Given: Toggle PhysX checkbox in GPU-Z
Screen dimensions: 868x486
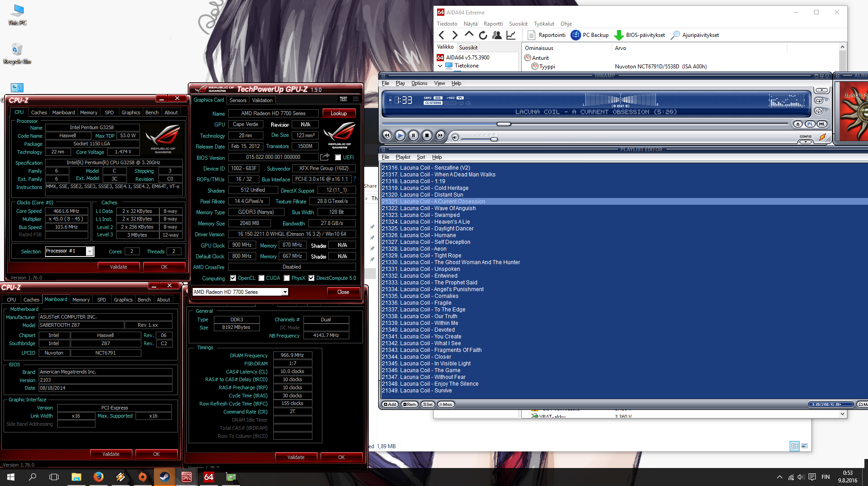Looking at the screenshot, I should coord(286,278).
